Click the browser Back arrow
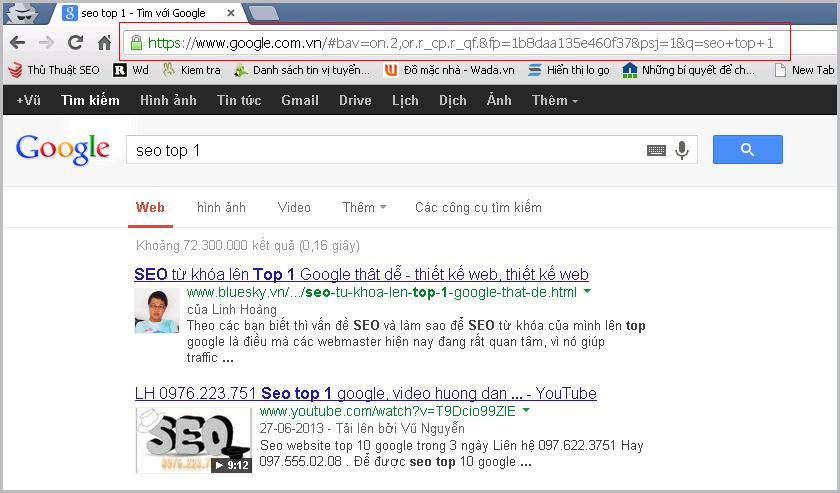This screenshot has width=840, height=493. pos(18,43)
